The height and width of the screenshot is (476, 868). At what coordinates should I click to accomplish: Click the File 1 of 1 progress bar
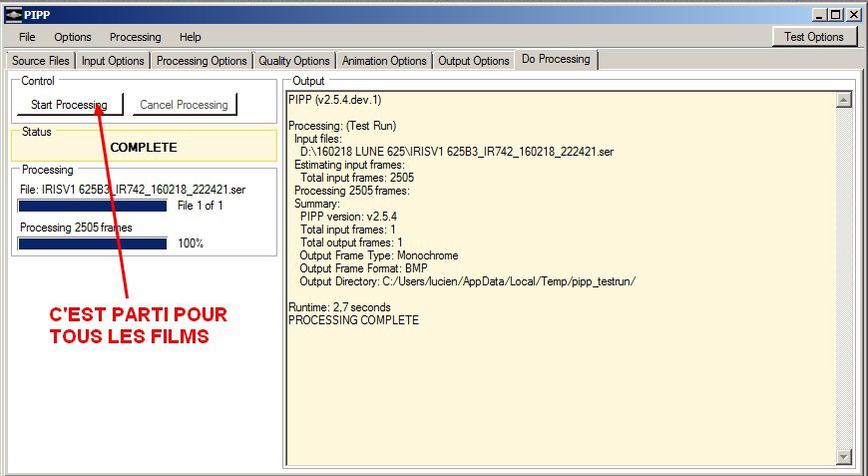click(x=93, y=206)
